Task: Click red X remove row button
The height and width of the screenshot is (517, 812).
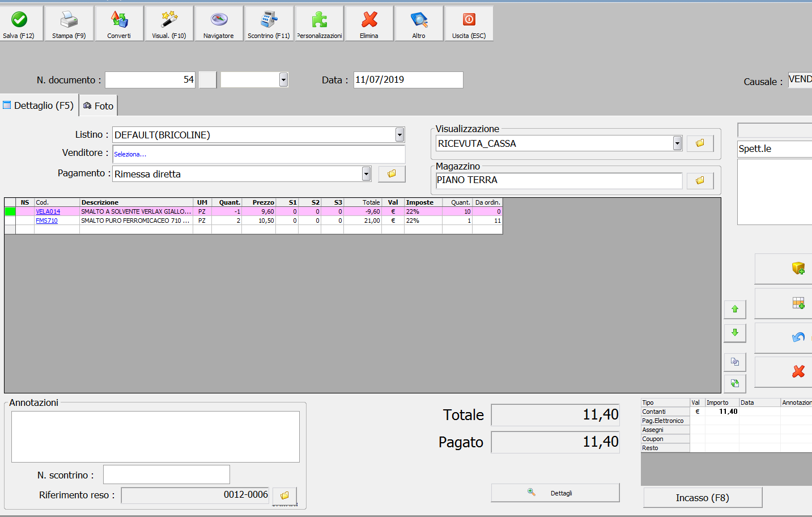Action: point(798,371)
